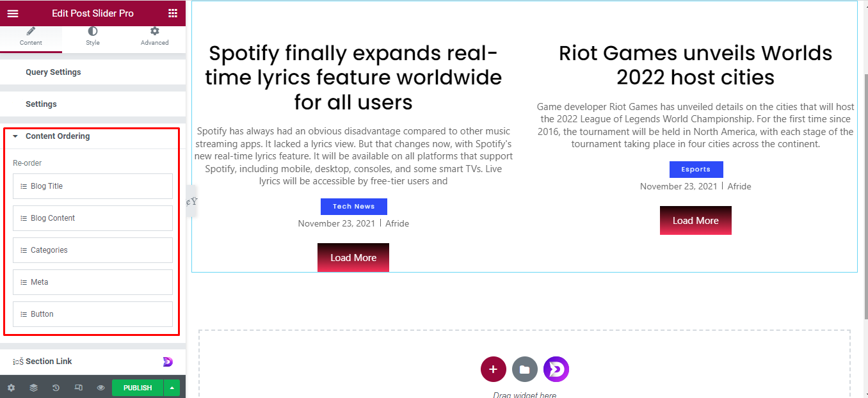The height and width of the screenshot is (398, 868).
Task: Open responsive mode icon in footer
Action: pyautogui.click(x=78, y=388)
